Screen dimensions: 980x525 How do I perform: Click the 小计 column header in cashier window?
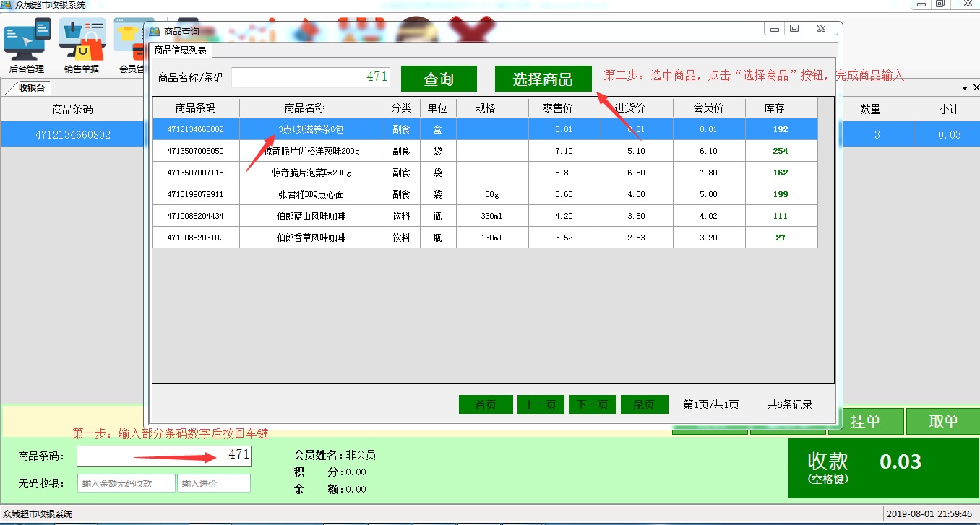coord(949,109)
